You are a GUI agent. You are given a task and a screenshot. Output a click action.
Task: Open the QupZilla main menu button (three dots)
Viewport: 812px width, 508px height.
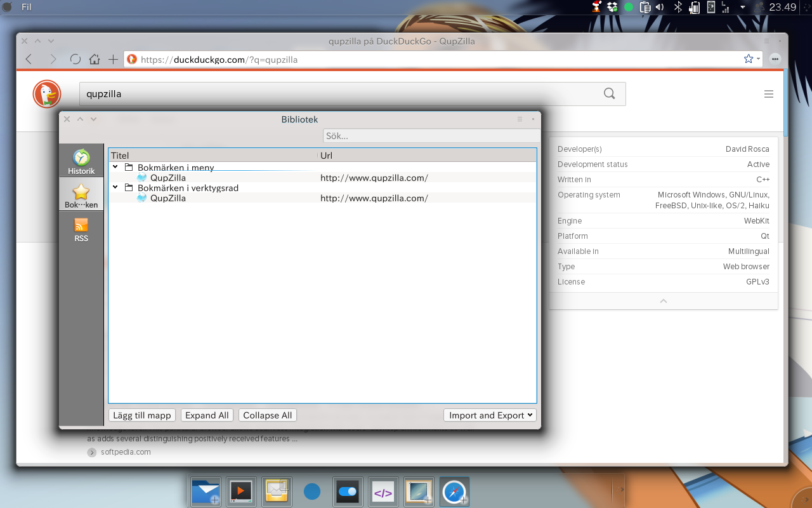tap(775, 59)
